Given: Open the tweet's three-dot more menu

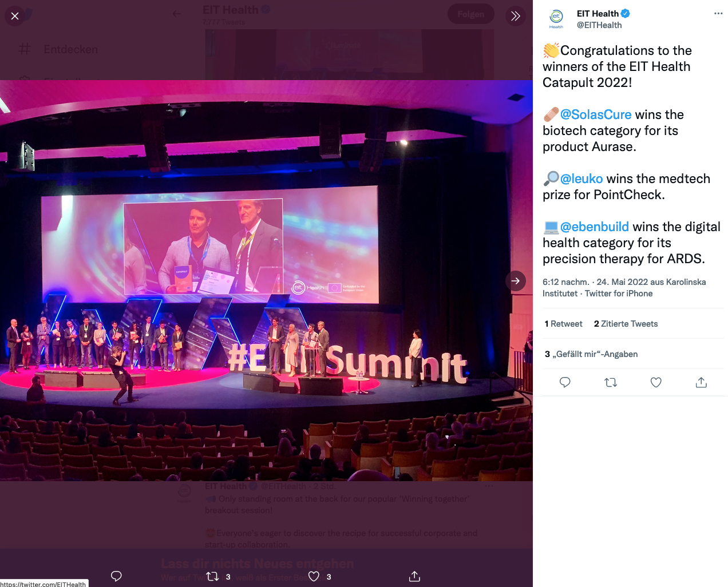Looking at the screenshot, I should tap(718, 13).
